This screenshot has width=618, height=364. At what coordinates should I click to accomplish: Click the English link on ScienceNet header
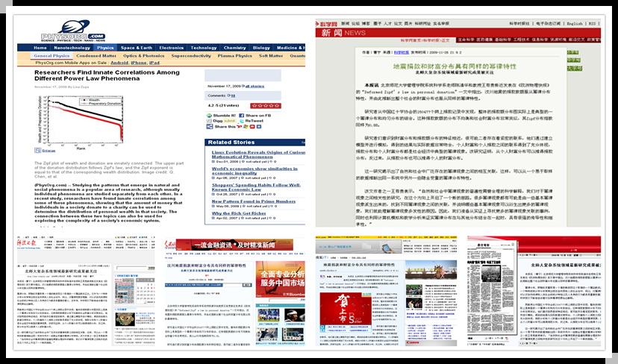574,24
